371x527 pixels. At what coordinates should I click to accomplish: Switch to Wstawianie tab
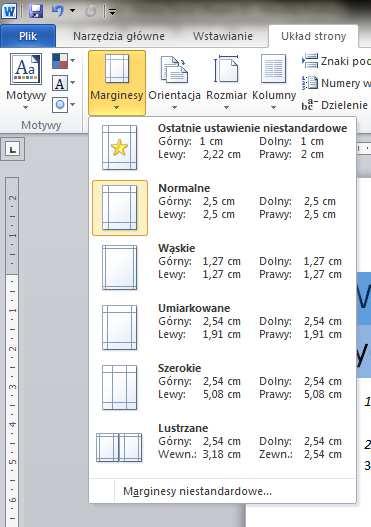(223, 36)
